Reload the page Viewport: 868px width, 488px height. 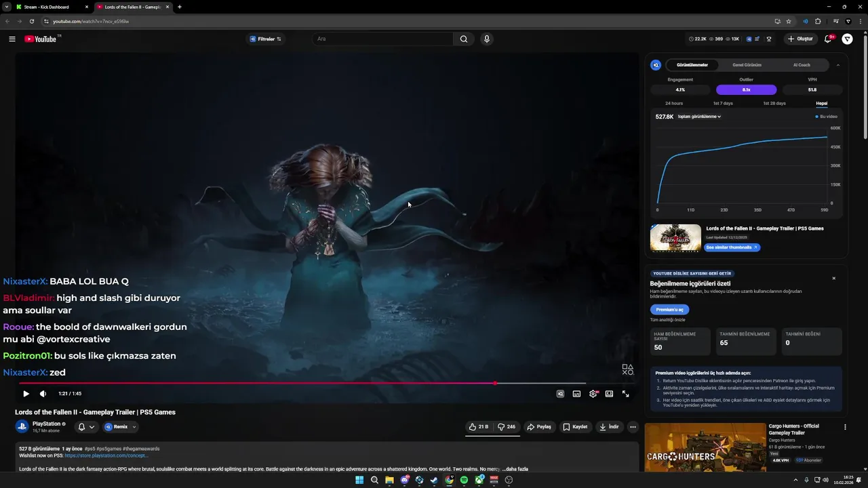coord(31,21)
